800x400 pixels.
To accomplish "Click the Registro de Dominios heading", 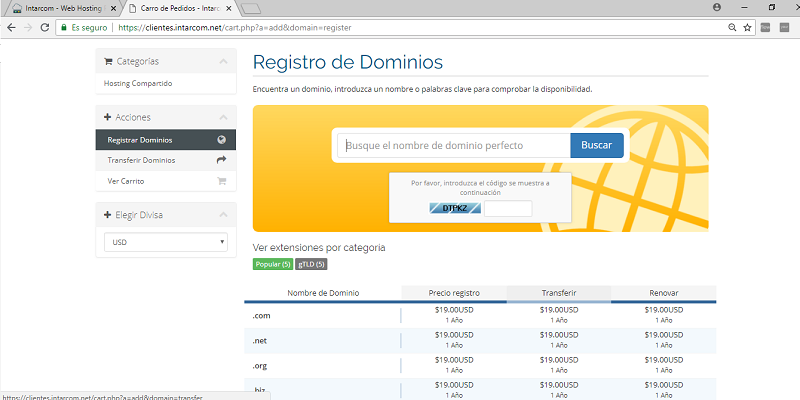I will tap(348, 62).
